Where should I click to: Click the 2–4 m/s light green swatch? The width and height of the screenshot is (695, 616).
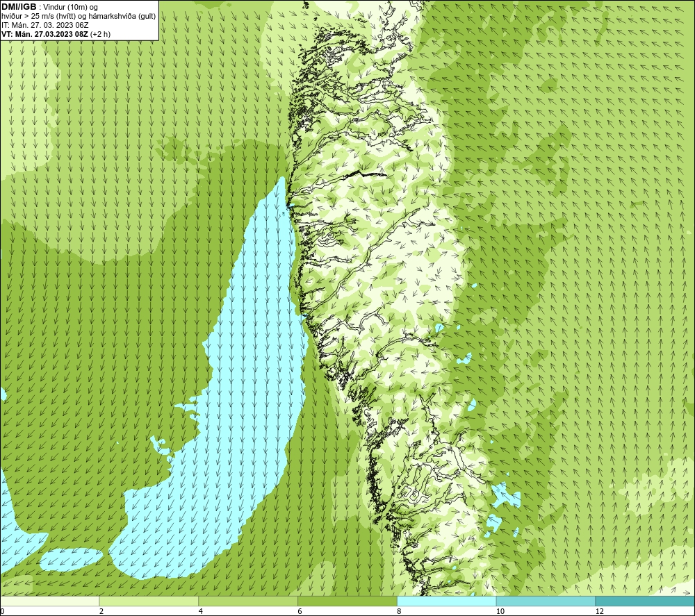[x=149, y=601]
